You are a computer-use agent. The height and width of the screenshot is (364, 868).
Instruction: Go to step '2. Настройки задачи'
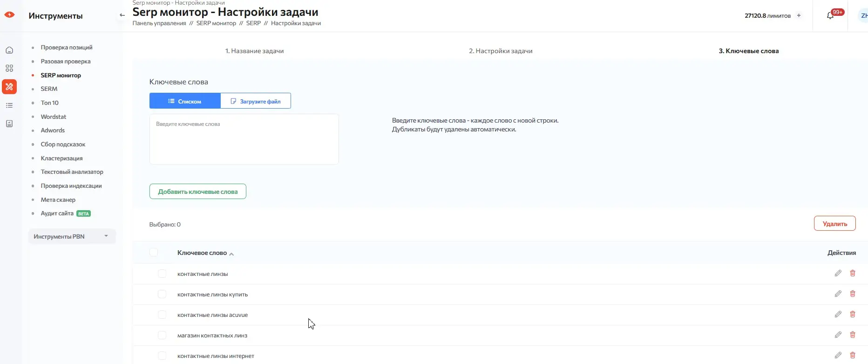500,51
